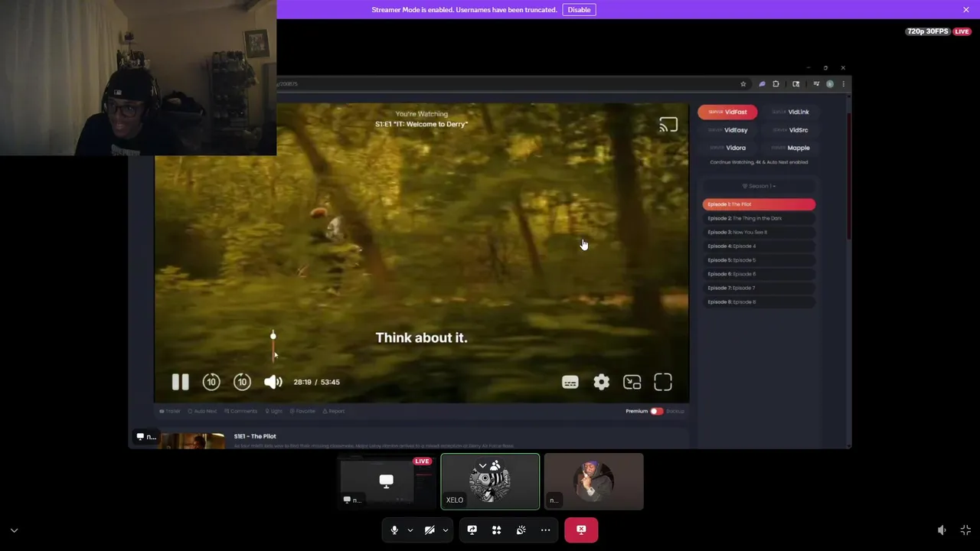Image resolution: width=980 pixels, height=551 pixels.
Task: Click the 720p 30FPS quality indicator
Action: coord(928,31)
